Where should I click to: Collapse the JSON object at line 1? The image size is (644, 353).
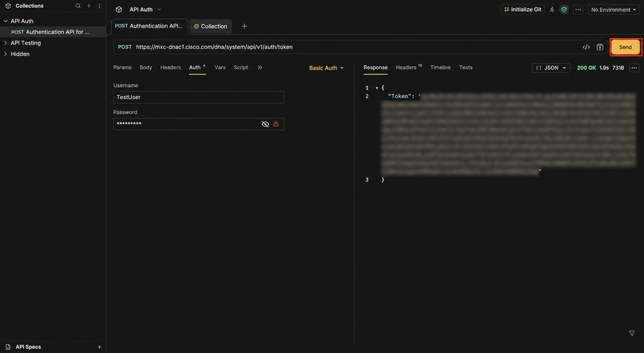(x=376, y=88)
